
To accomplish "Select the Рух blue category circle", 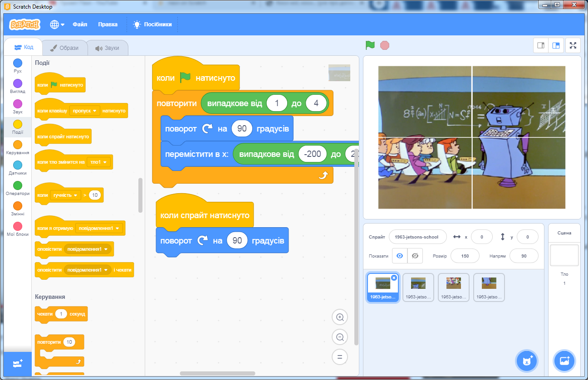I will [18, 63].
